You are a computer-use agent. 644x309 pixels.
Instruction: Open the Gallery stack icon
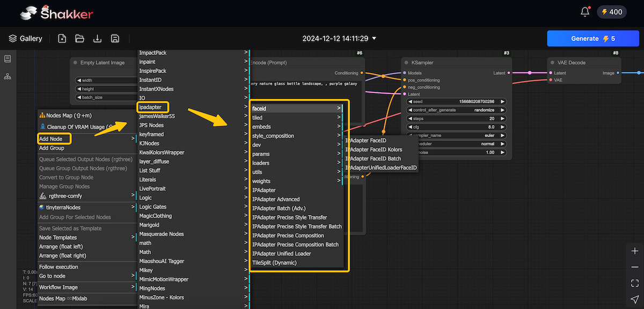click(x=13, y=39)
